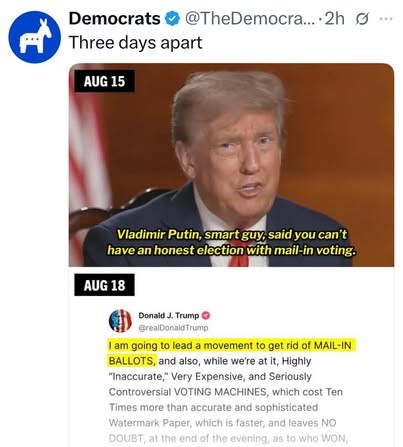Open the interview video image
This screenshot has width=403, height=447.
pos(231,165)
